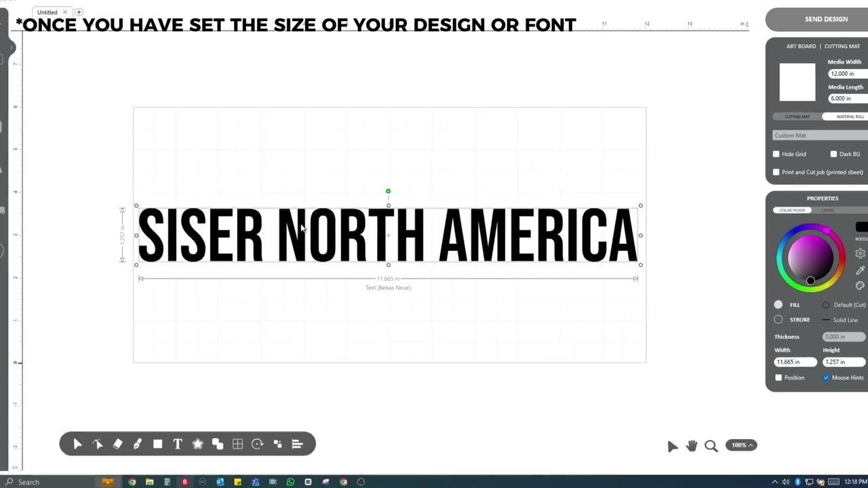The height and width of the screenshot is (488, 868).
Task: Open WhatsApp from the taskbar
Action: point(290,482)
